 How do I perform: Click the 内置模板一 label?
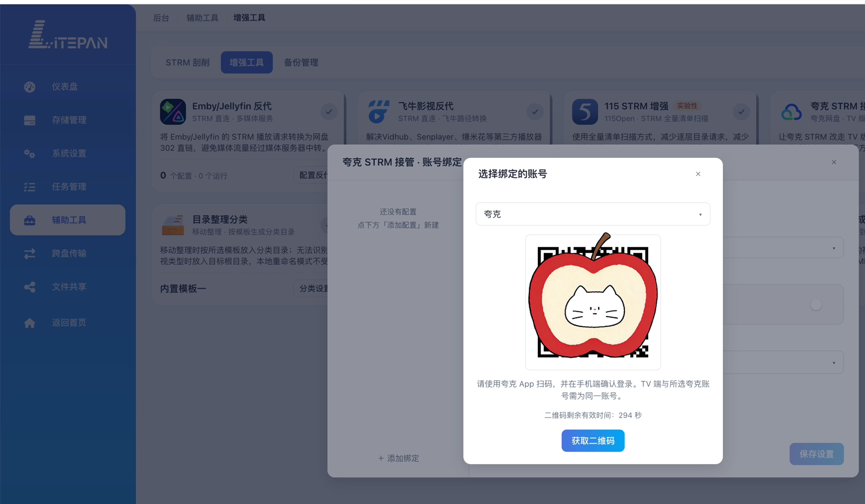pos(183,289)
